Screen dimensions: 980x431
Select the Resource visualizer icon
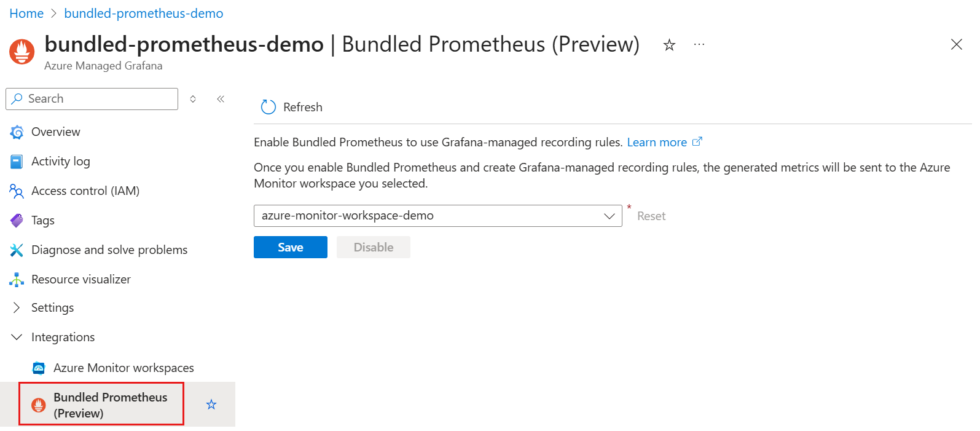coord(18,279)
